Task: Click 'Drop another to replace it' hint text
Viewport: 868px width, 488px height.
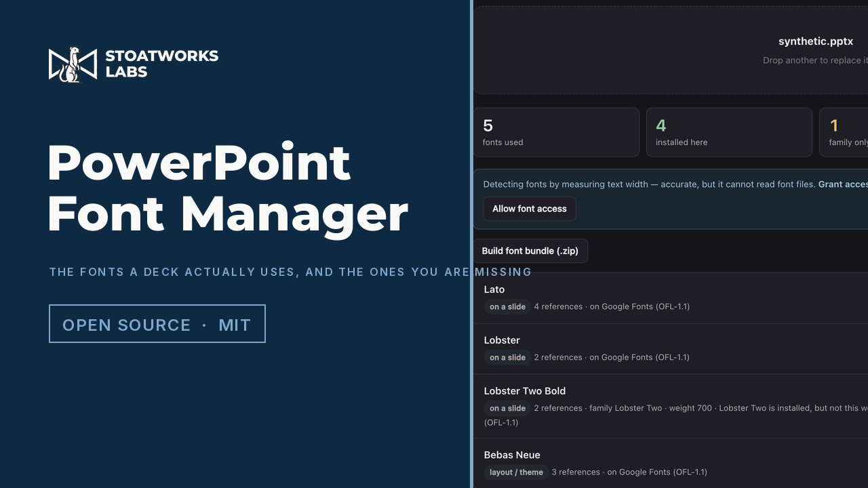Action: tap(815, 60)
